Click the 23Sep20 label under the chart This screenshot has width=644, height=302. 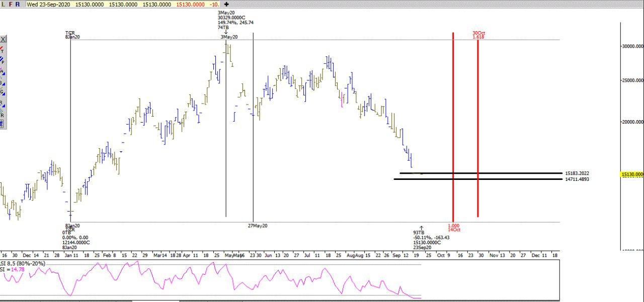[x=422, y=247]
